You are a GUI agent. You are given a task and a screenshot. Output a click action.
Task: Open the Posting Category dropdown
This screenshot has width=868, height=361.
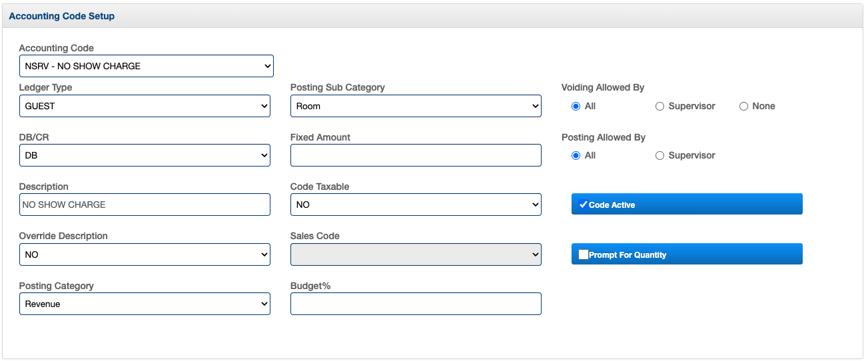(145, 304)
